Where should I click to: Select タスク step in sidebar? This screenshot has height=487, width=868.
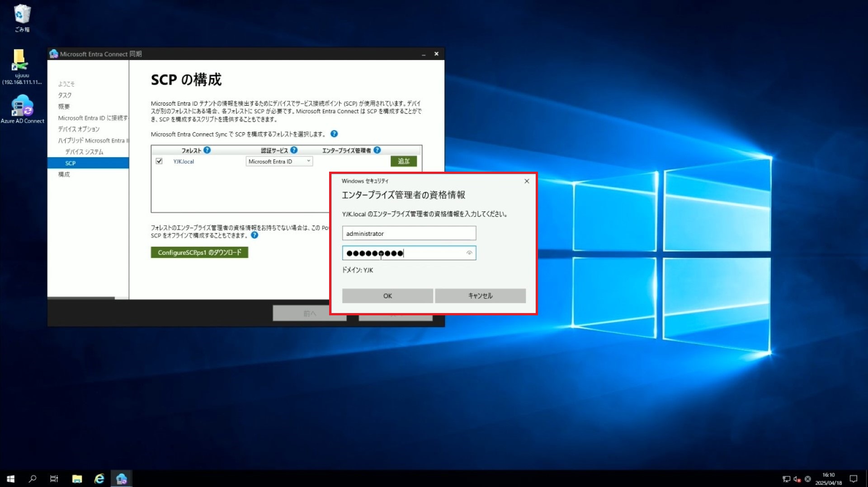point(65,95)
